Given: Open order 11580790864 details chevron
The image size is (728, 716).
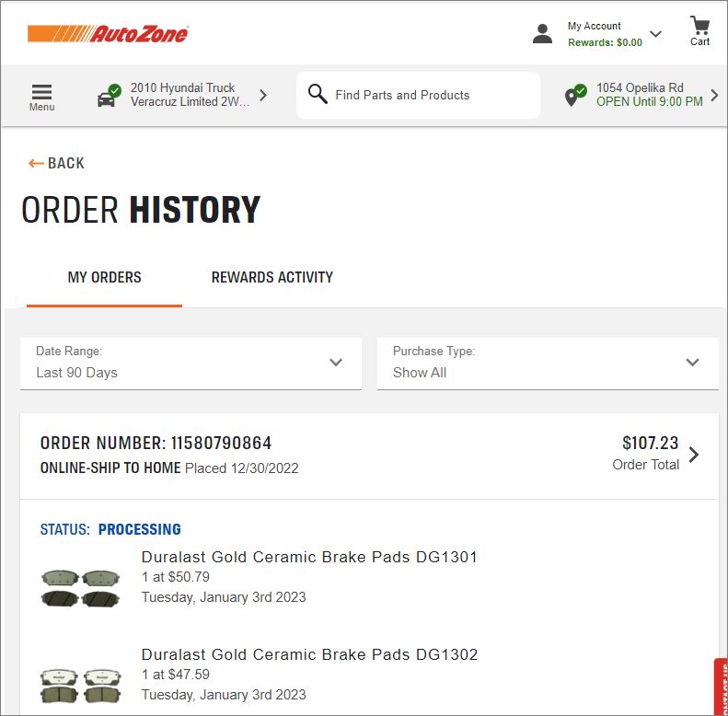Looking at the screenshot, I should click(x=694, y=455).
